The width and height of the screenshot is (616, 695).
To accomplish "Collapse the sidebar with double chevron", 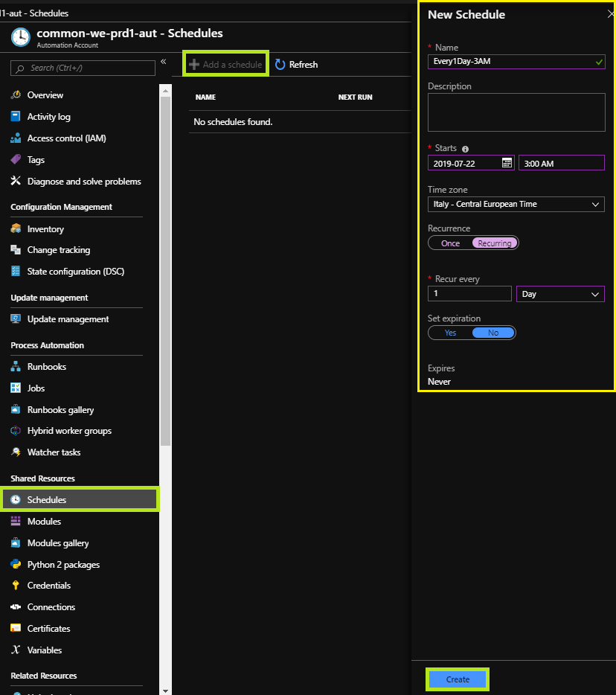I will tap(164, 62).
